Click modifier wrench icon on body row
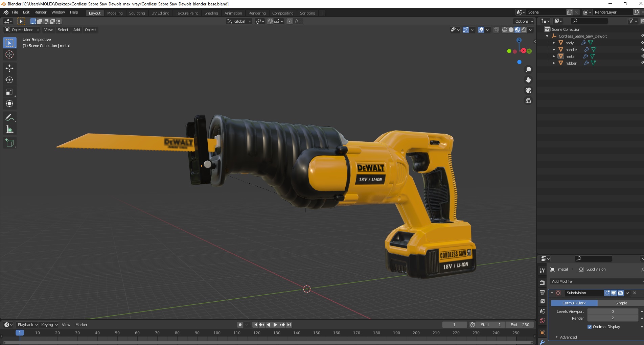644x345 pixels. click(583, 43)
